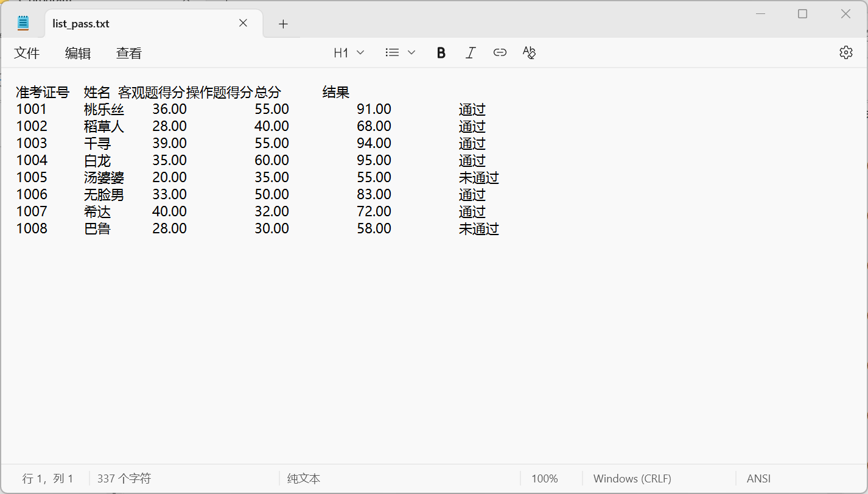Open the 查看 menu
The height and width of the screenshot is (494, 868).
click(128, 53)
